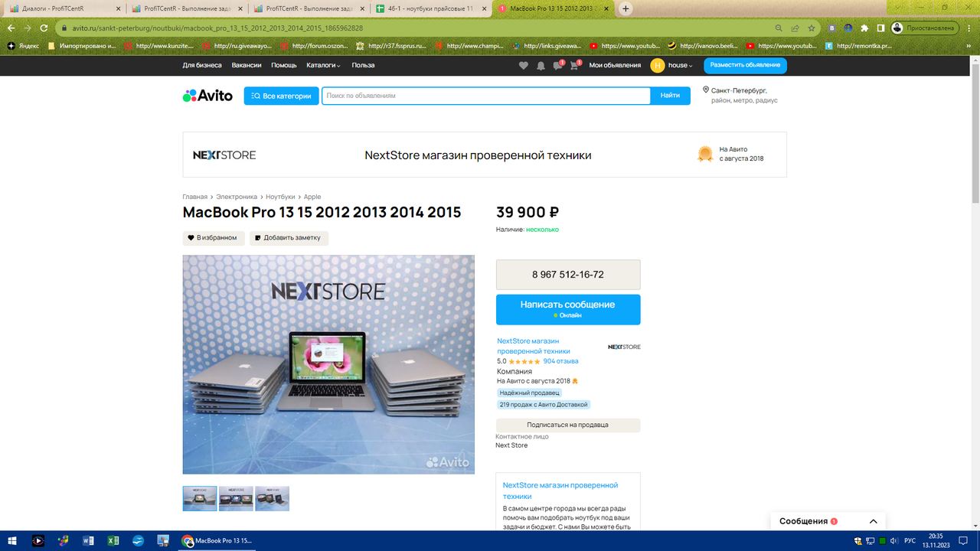The height and width of the screenshot is (551, 980).
Task: Open Apple breadcrumb link
Action: (x=312, y=197)
